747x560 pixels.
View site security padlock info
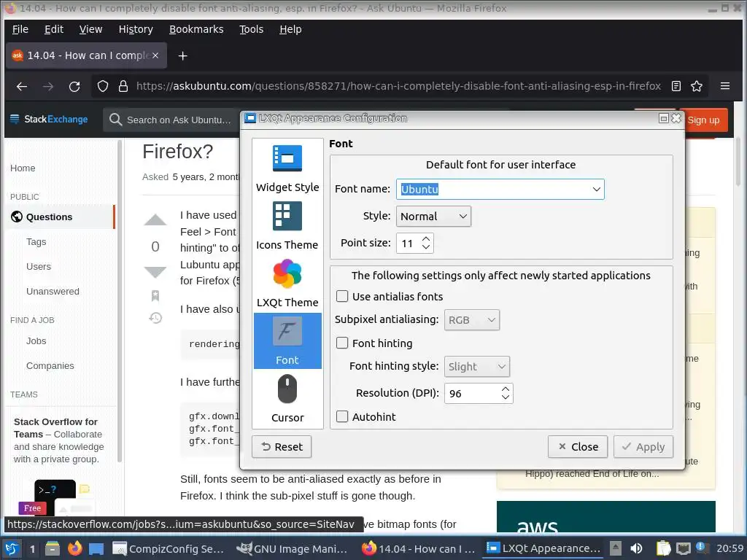(123, 86)
